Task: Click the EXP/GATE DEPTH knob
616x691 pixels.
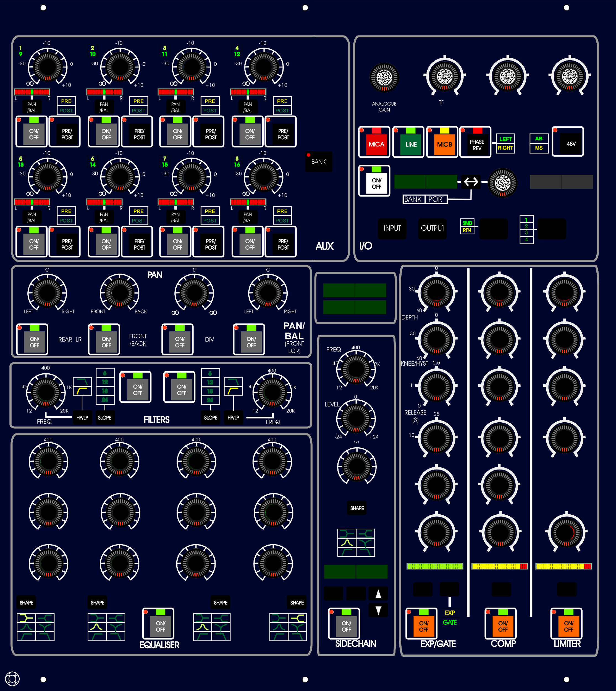Action: click(x=436, y=292)
